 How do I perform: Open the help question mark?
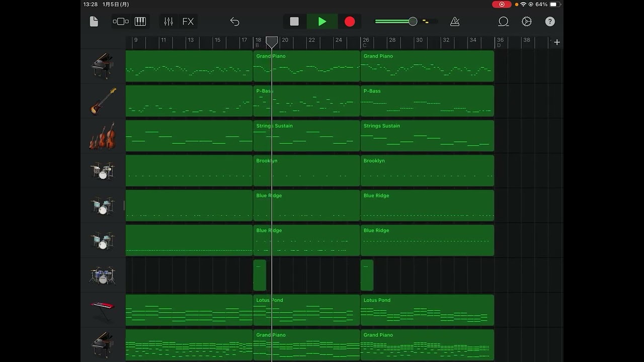550,22
